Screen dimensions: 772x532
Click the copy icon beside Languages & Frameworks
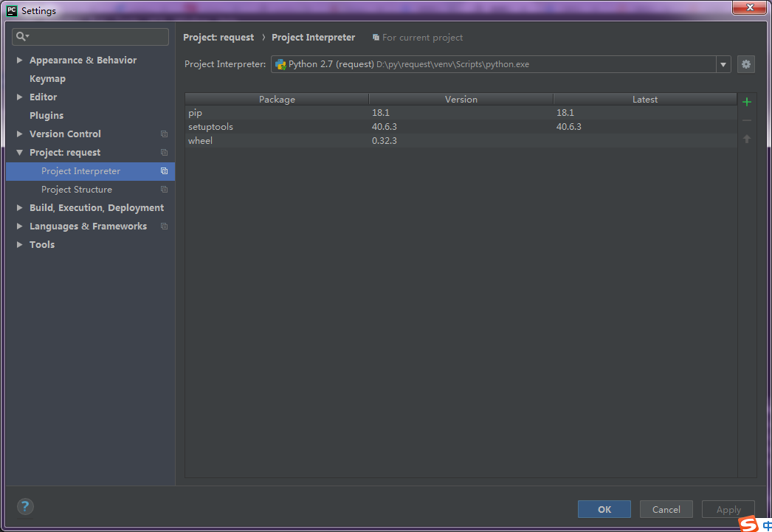click(164, 227)
